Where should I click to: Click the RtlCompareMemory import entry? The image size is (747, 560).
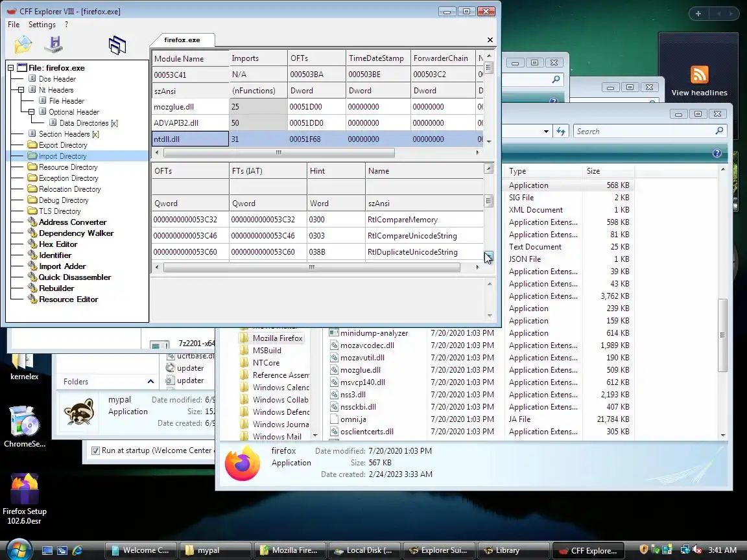coord(403,220)
